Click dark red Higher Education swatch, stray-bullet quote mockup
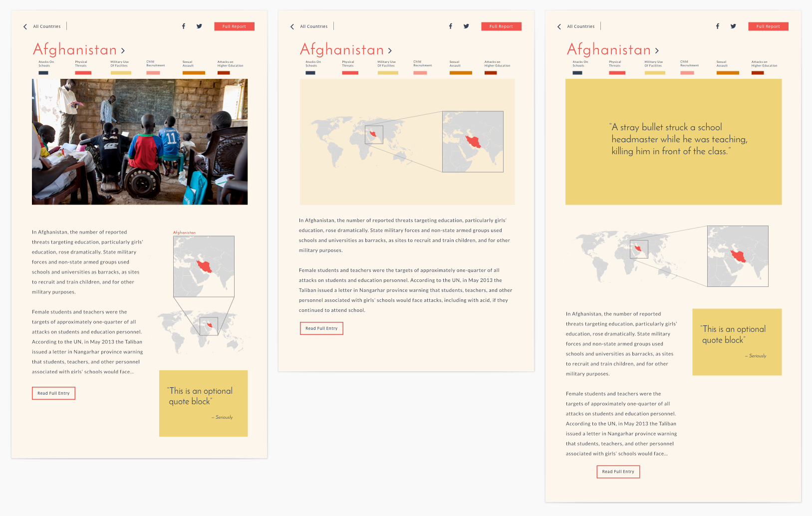The image size is (812, 516). tap(758, 73)
